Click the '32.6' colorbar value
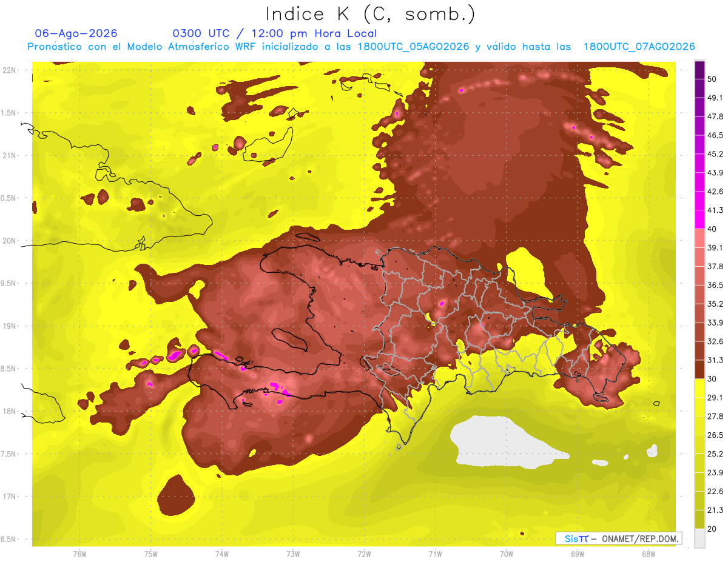Image resolution: width=728 pixels, height=562 pixels. click(715, 341)
